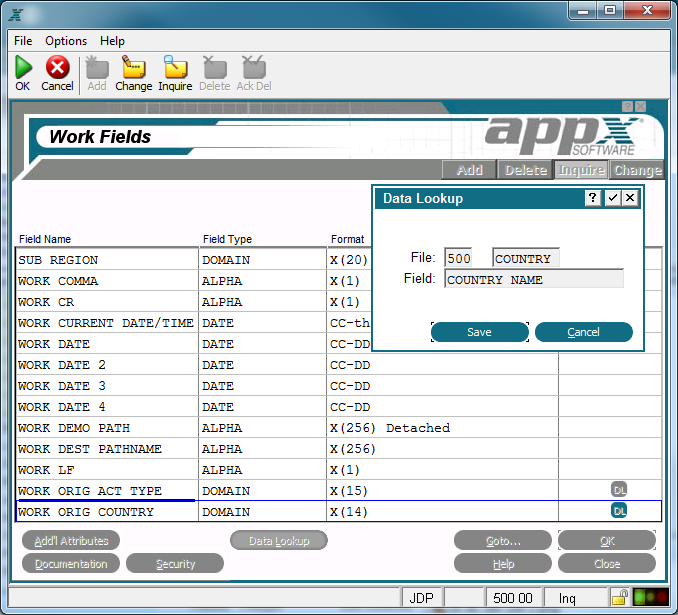Click the 500 00 status bar entry
Image resolution: width=678 pixels, height=615 pixels.
point(513,598)
